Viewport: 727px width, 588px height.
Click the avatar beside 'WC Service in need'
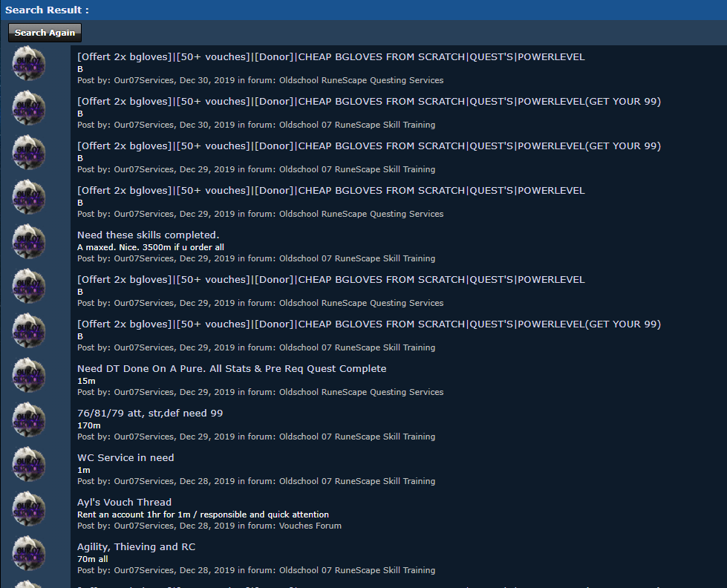(x=29, y=464)
